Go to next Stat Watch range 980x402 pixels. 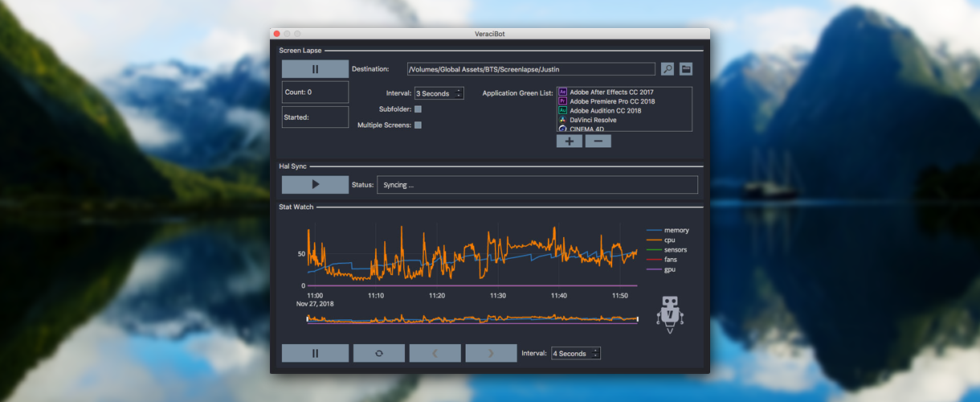pyautogui.click(x=492, y=353)
